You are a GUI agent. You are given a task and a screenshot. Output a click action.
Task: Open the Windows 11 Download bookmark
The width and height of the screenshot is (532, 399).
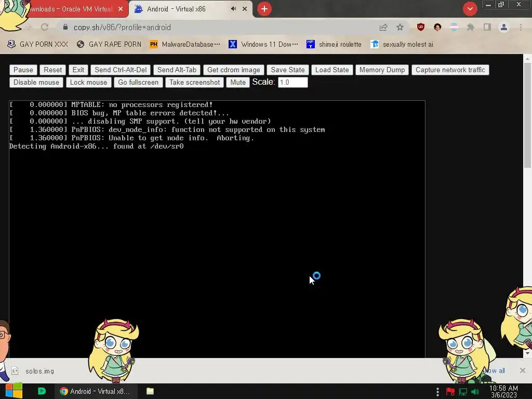[263, 45]
